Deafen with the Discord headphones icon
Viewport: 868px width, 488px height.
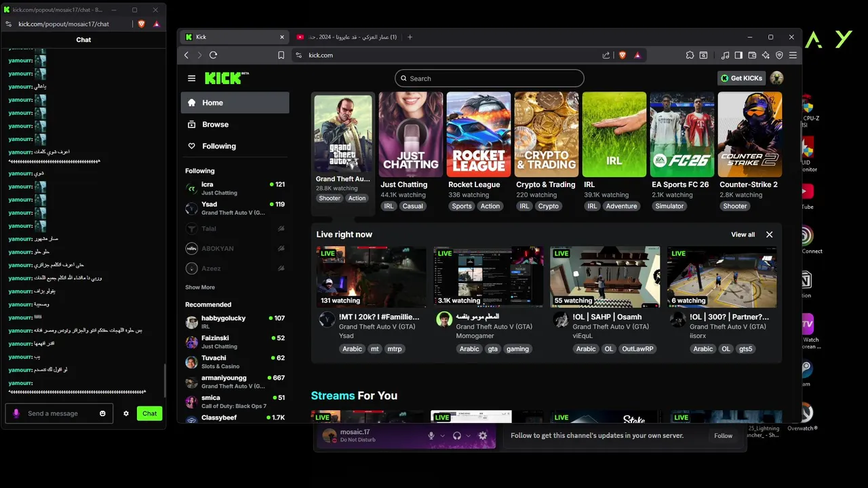457,436
